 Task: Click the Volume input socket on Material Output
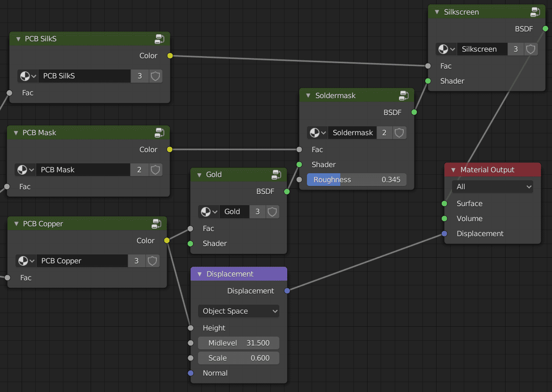(x=444, y=219)
